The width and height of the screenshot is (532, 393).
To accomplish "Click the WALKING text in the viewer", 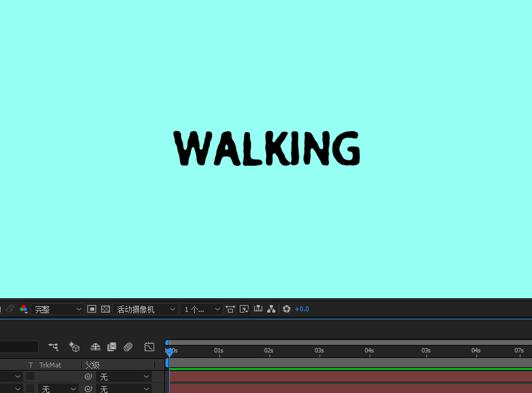I will coord(267,148).
